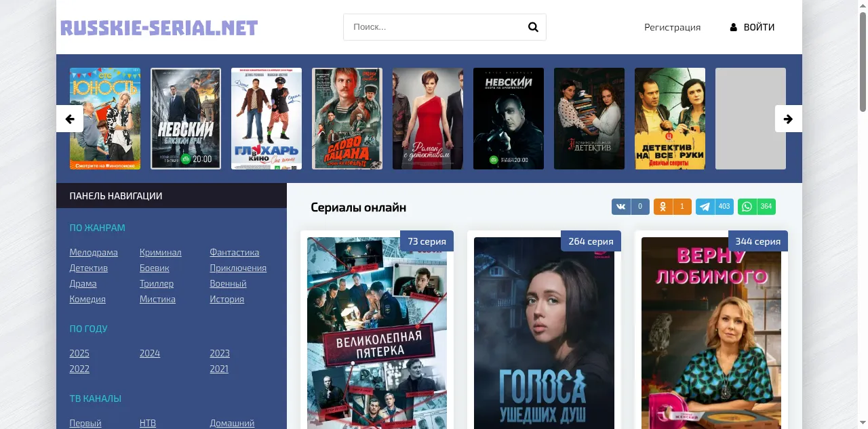Click the ВОЙТИ login button
Viewport: 868px width, 429px height.
(x=752, y=27)
